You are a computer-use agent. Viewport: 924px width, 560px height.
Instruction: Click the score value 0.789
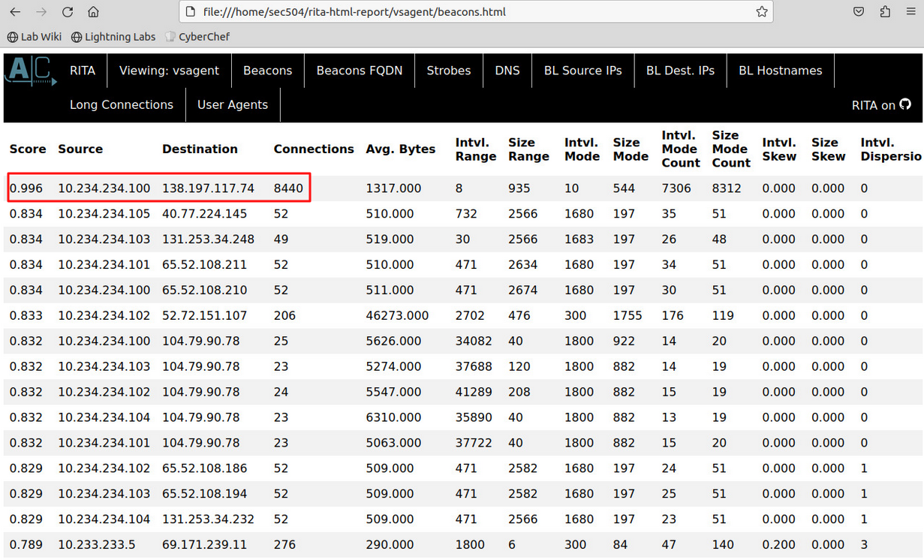tap(26, 546)
